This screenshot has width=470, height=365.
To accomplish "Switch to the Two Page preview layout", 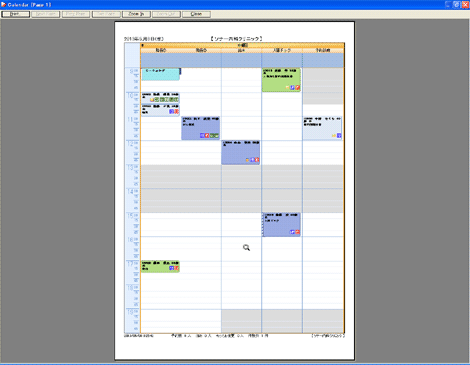I will tap(106, 14).
